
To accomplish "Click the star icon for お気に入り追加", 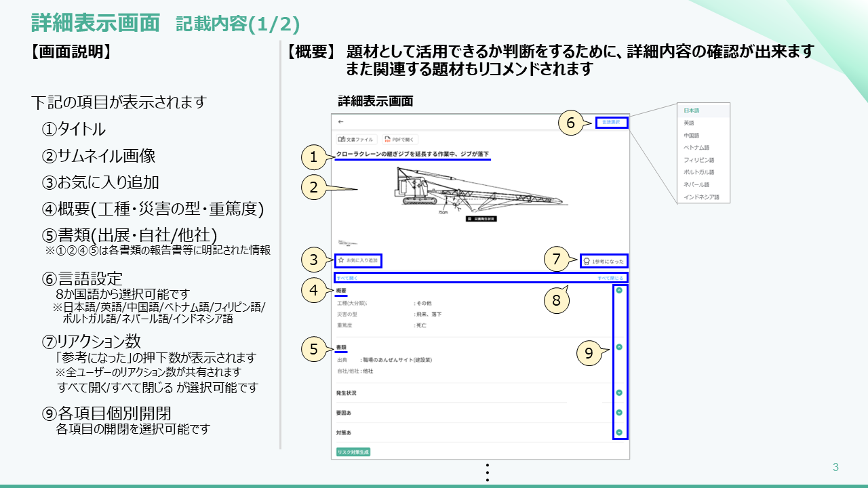I will pyautogui.click(x=340, y=260).
